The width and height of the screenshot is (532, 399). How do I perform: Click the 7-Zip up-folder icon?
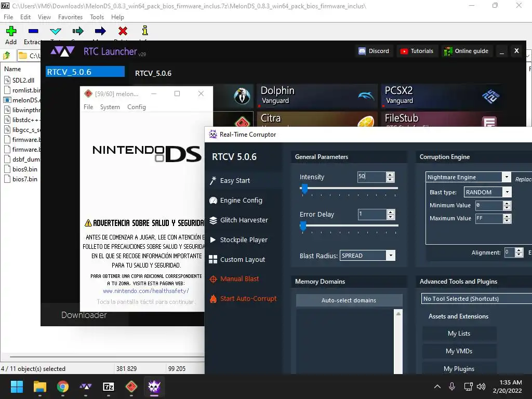tap(6, 55)
